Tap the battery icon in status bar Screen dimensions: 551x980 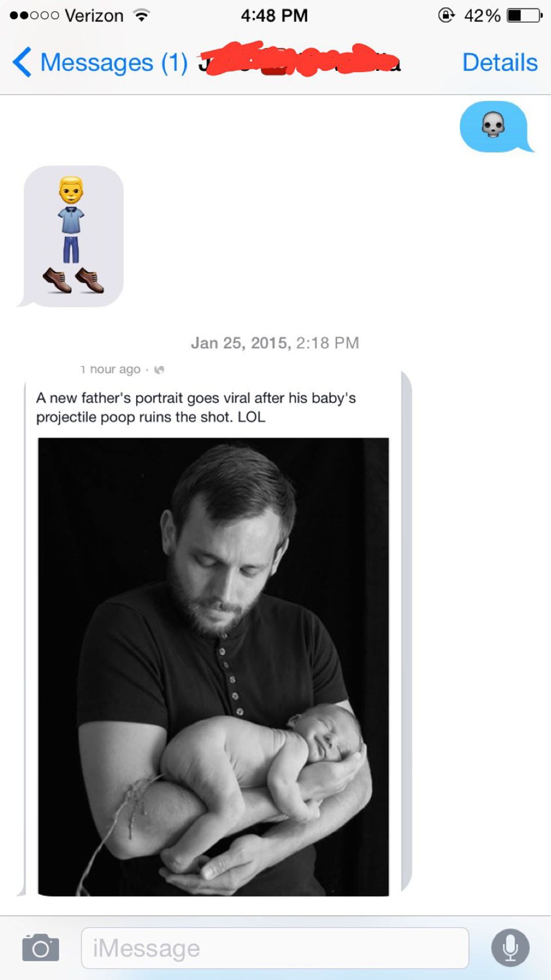[524, 15]
